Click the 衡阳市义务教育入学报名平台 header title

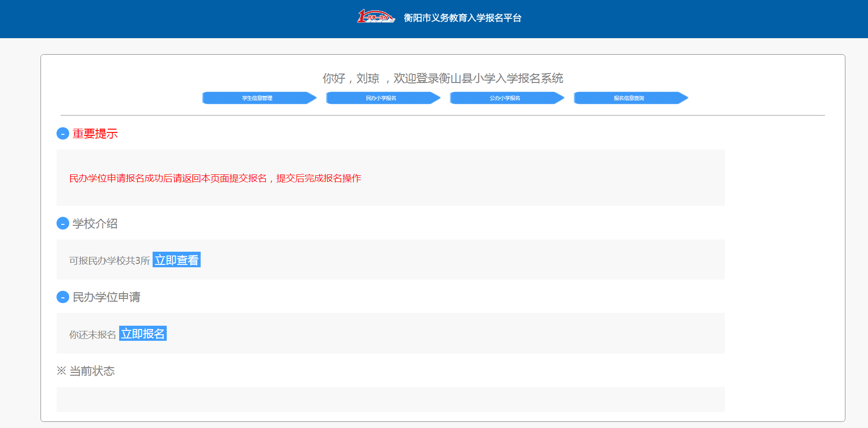[x=462, y=18]
